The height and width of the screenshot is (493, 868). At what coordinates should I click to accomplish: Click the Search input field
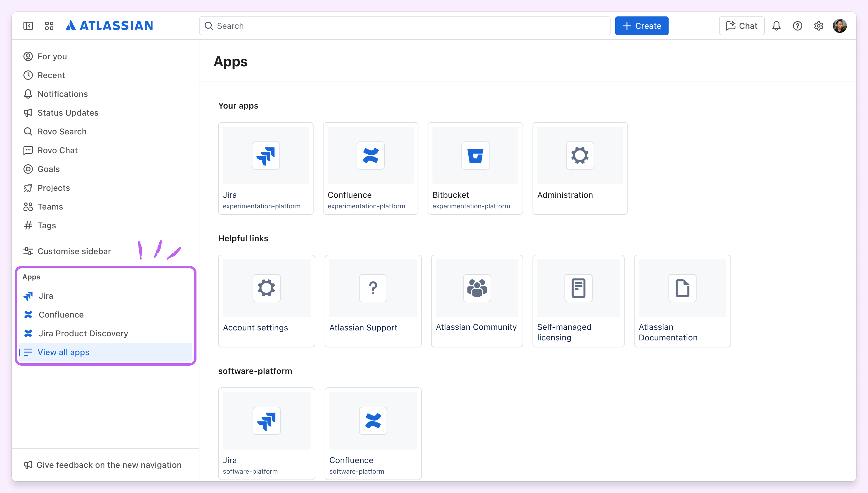pyautogui.click(x=404, y=26)
